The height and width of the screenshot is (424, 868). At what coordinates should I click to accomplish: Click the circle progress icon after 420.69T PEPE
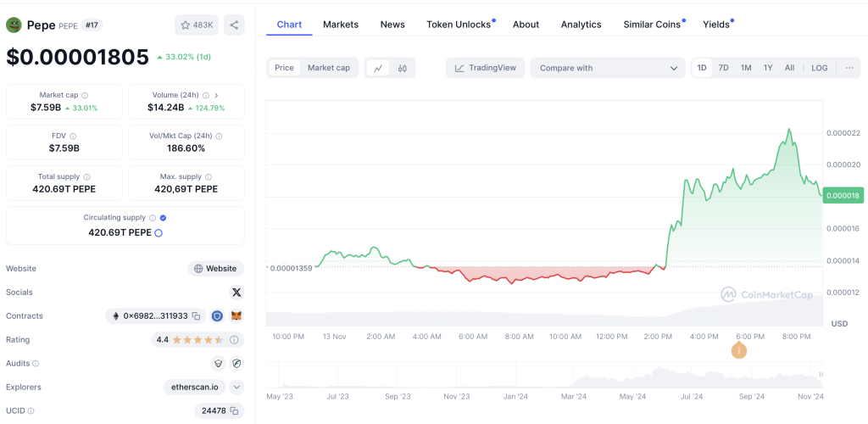pos(159,233)
